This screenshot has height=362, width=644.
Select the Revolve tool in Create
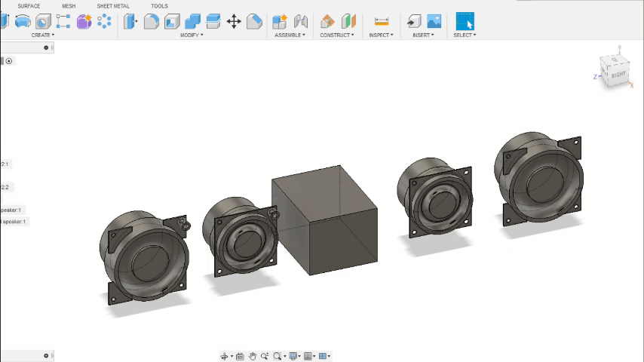tap(23, 21)
